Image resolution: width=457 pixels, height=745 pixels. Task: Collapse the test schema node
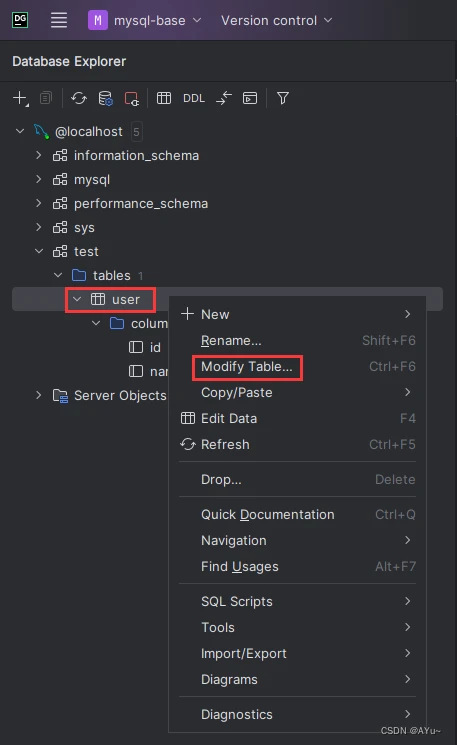pos(38,251)
